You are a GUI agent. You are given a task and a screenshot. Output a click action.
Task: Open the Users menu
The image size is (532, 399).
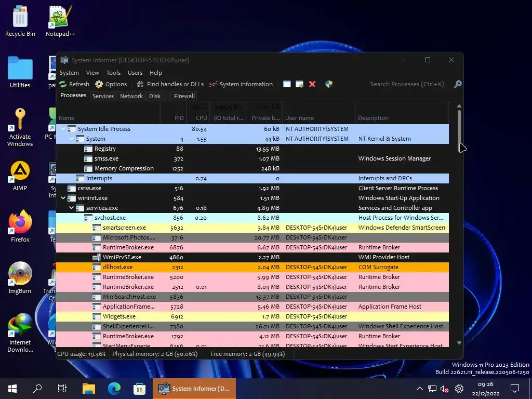point(135,73)
